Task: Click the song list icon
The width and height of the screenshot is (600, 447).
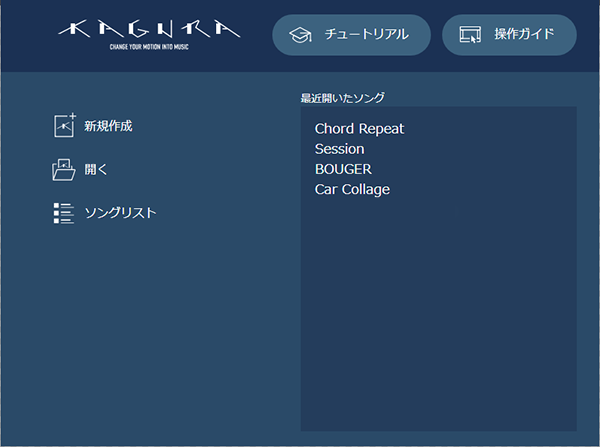Action: [64, 213]
